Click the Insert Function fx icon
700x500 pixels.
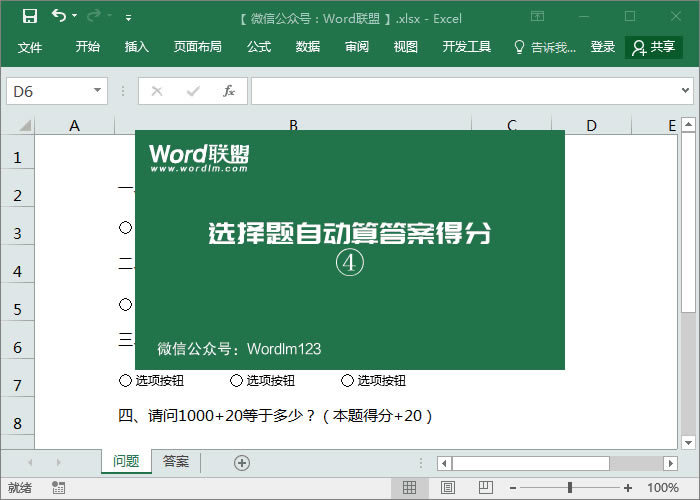point(228,91)
